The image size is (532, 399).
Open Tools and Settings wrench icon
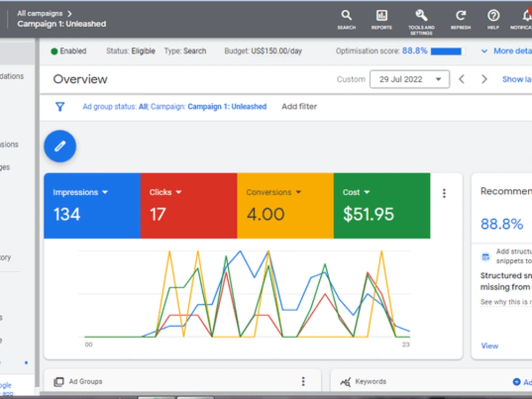click(x=421, y=15)
